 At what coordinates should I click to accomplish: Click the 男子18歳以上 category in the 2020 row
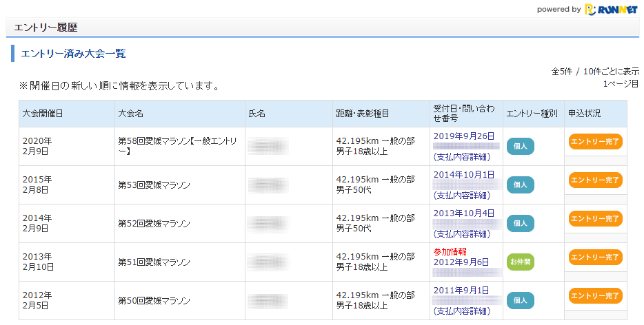[362, 151]
